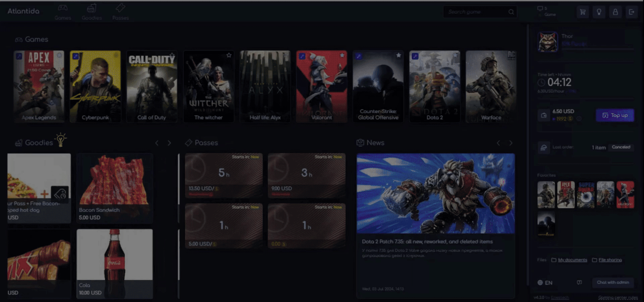This screenshot has height=302, width=644.
Task: Open the Last order serving-tray icon
Action: pos(544,147)
